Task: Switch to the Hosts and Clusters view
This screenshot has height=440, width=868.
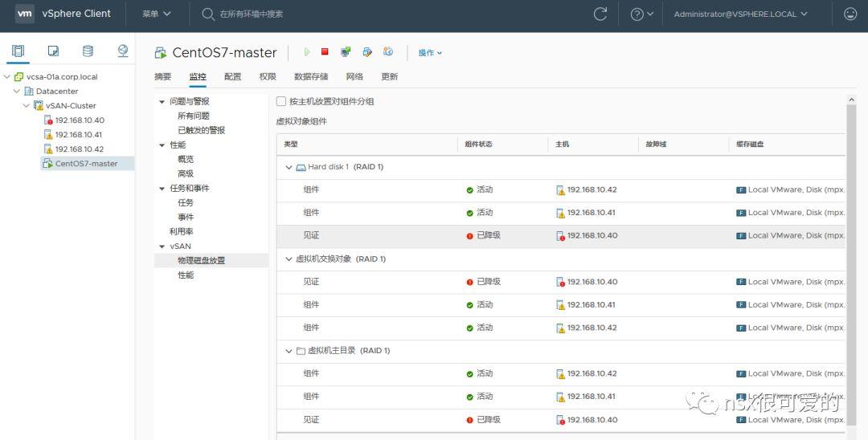Action: (x=18, y=51)
